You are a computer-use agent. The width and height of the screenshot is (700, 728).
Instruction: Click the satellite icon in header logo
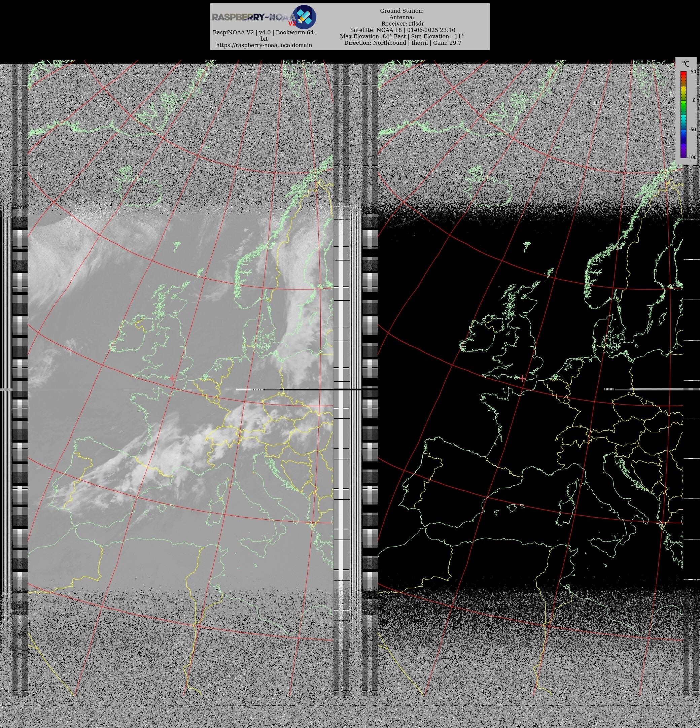coord(304,17)
